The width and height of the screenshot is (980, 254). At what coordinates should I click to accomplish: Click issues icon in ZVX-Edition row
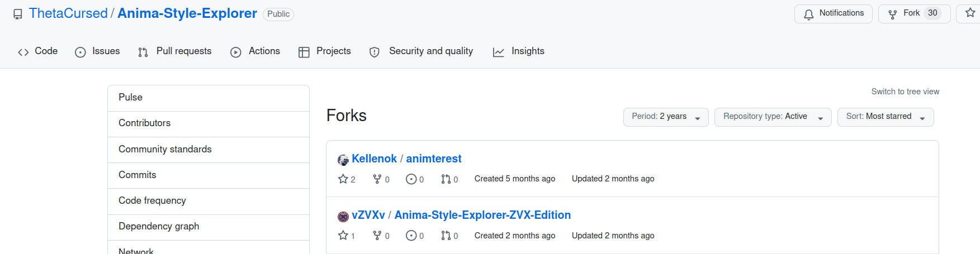[x=411, y=236]
